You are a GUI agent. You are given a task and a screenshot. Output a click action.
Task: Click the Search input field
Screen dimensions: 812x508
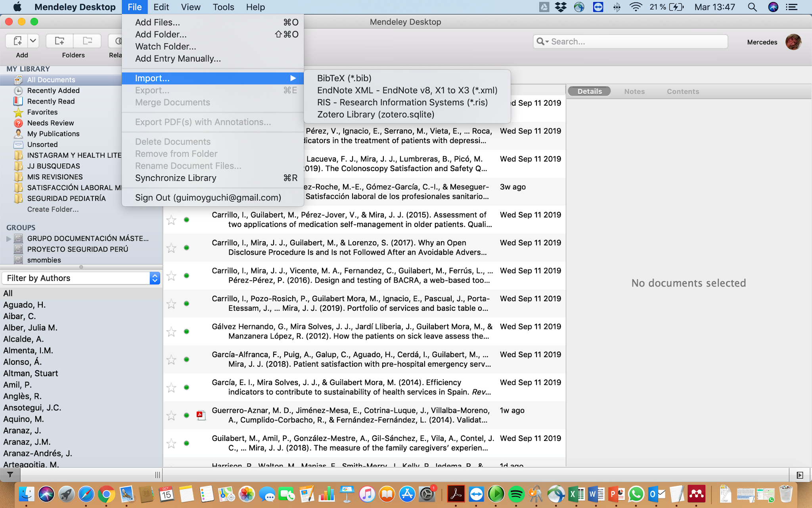634,42
